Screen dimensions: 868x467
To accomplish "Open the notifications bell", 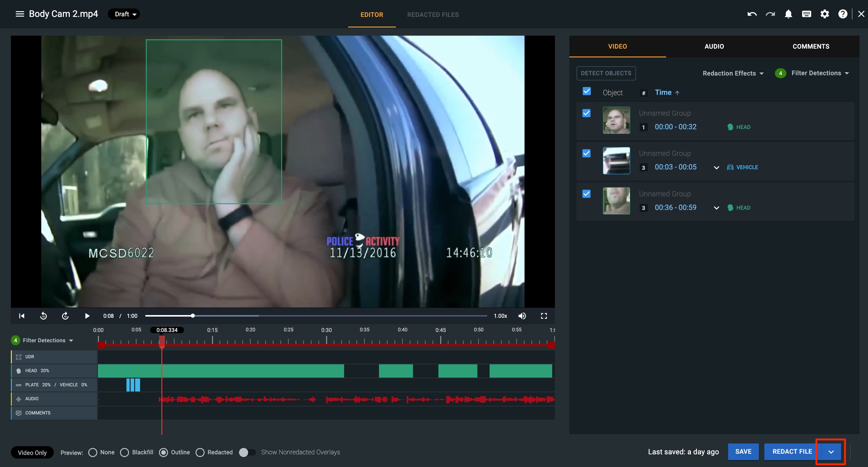I will tap(788, 14).
